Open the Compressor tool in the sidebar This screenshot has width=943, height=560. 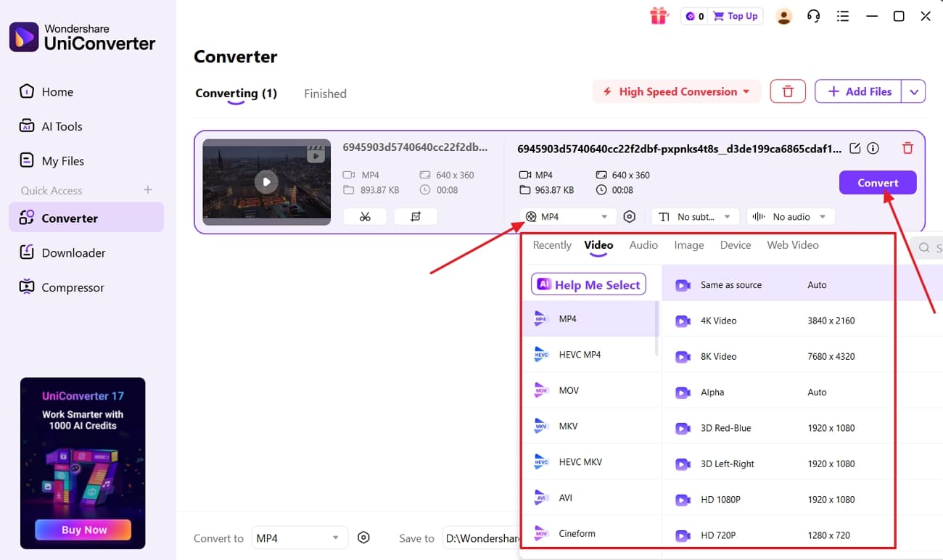click(x=86, y=287)
